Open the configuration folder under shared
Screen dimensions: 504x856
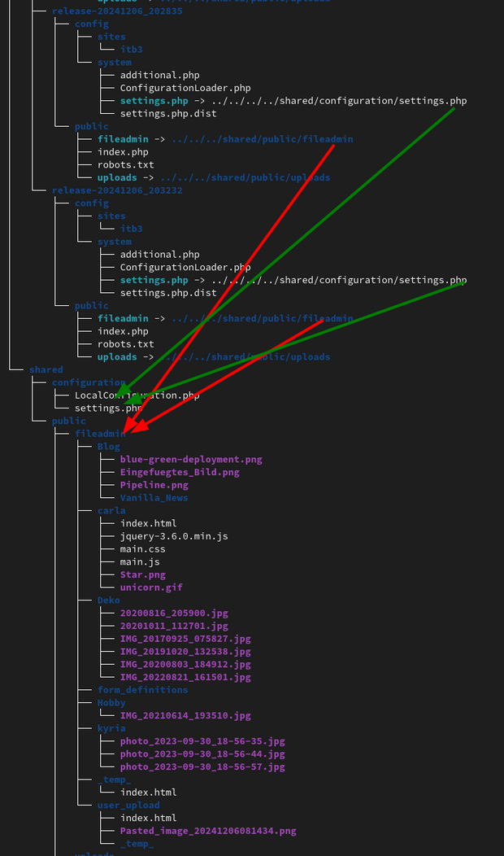point(89,382)
